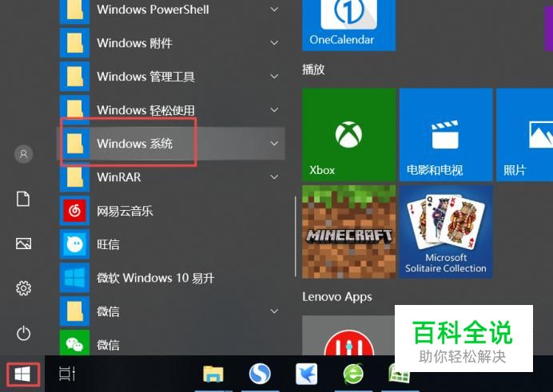This screenshot has width=553, height=392.
Task: Click the Windows PowerShell folder icon
Action: tap(74, 10)
